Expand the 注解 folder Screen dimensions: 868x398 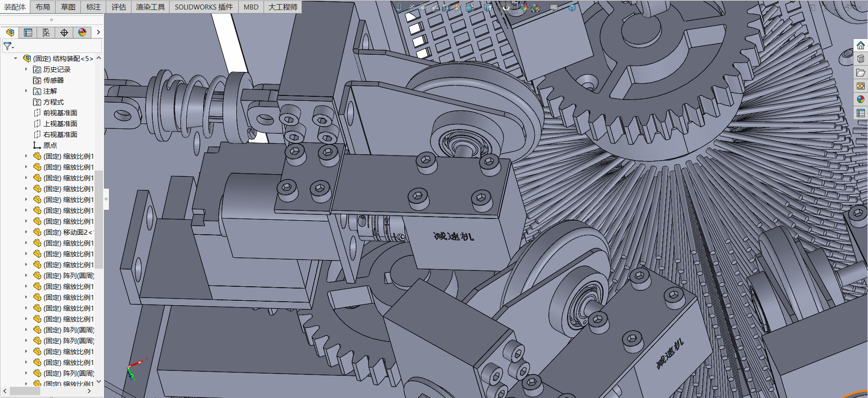pyautogui.click(x=26, y=91)
